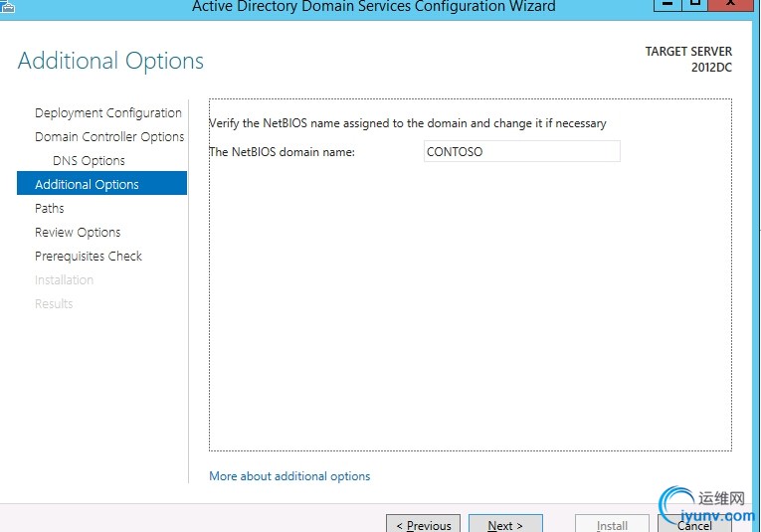The image size is (761, 532).
Task: Click 'The NetBIOS domain name:' label
Action: coord(282,152)
